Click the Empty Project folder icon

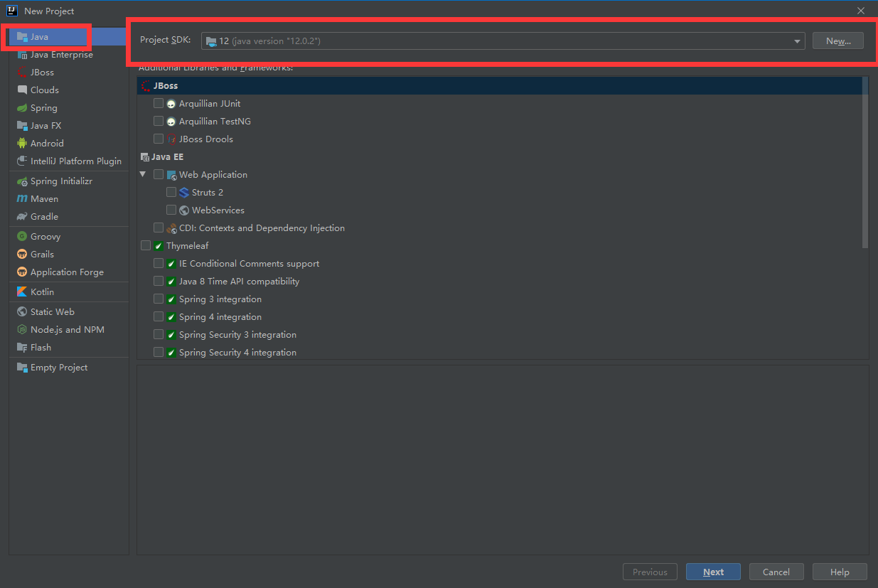[x=22, y=368]
